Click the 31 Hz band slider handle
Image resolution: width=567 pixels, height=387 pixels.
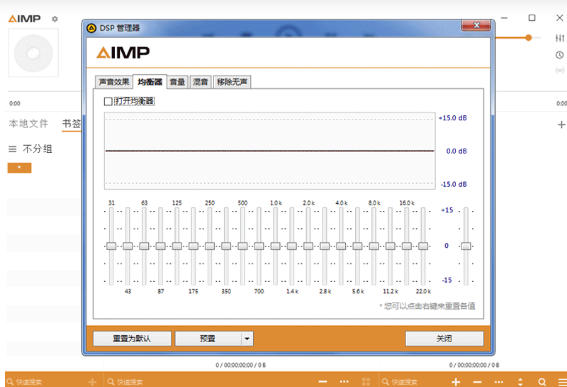111,246
